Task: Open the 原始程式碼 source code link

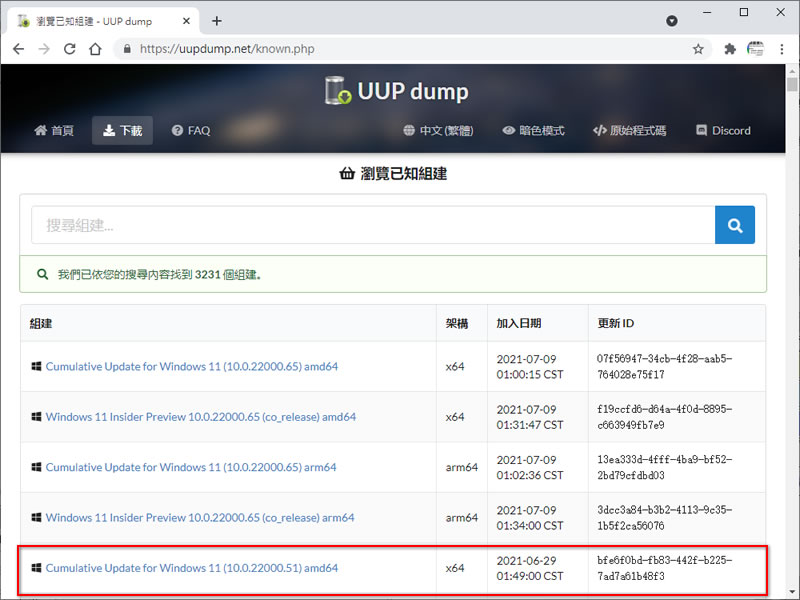Action: click(630, 131)
